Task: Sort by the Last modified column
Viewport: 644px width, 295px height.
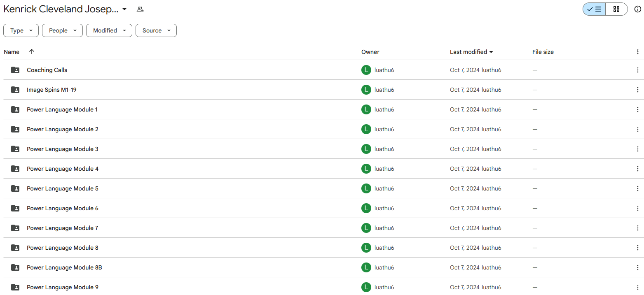Action: click(468, 52)
